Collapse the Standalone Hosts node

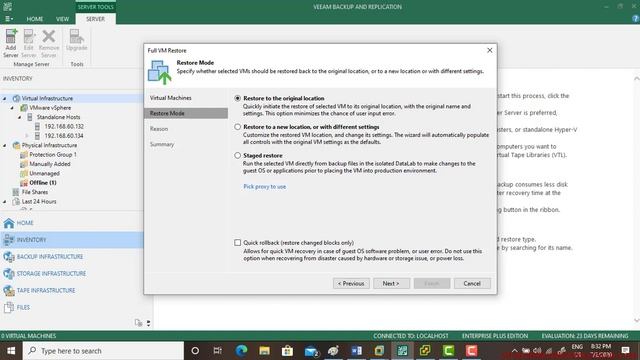[x=20, y=117]
